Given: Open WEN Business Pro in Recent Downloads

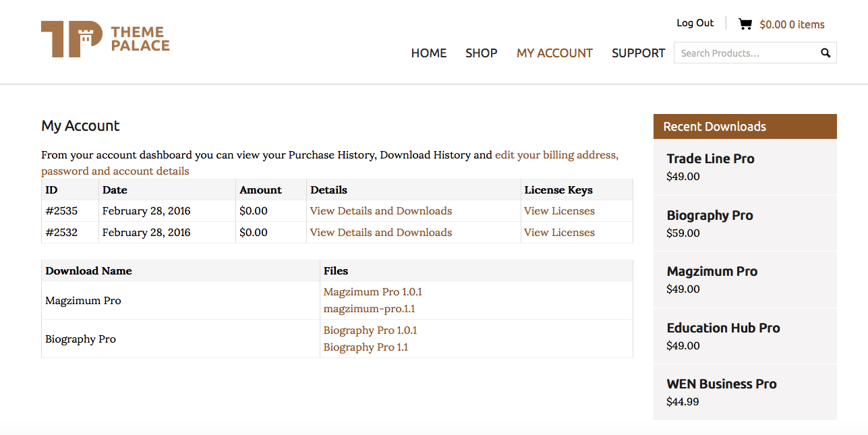Looking at the screenshot, I should [x=722, y=384].
